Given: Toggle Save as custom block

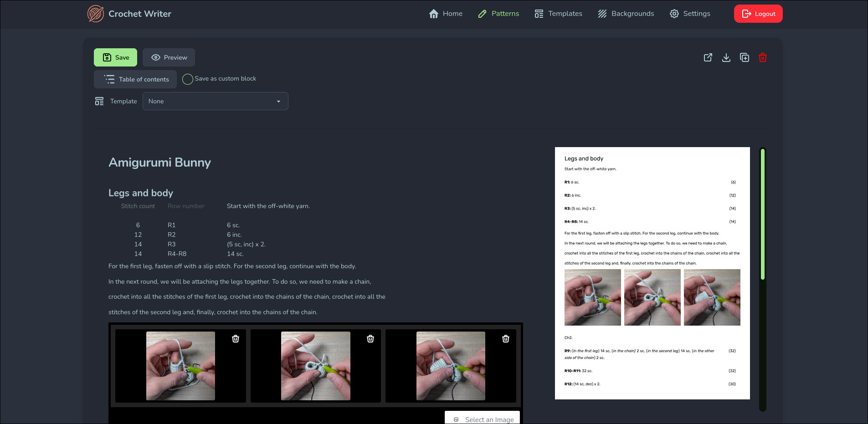Looking at the screenshot, I should tap(187, 79).
